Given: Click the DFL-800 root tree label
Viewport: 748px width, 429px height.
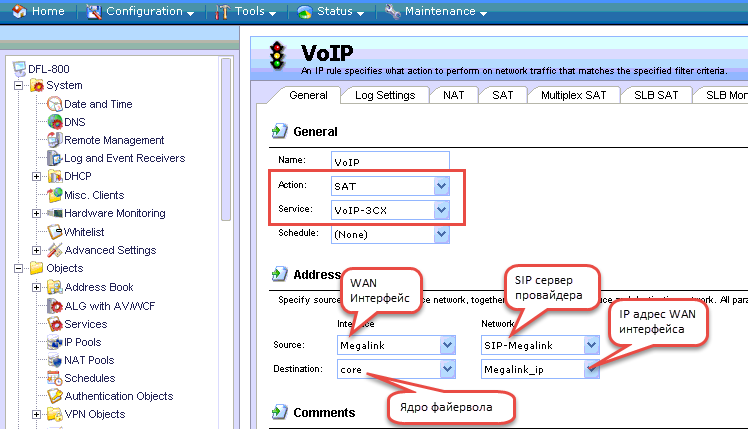Looking at the screenshot, I should 49,69.
